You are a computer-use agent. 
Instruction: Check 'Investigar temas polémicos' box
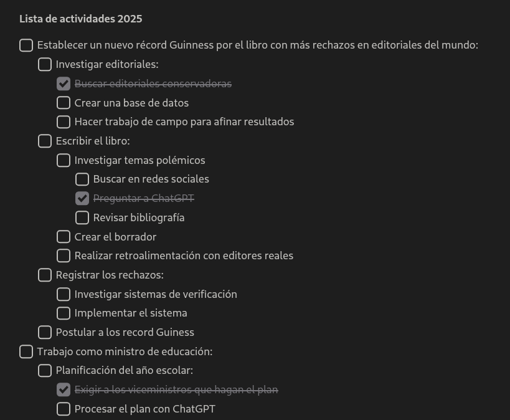coord(64,160)
